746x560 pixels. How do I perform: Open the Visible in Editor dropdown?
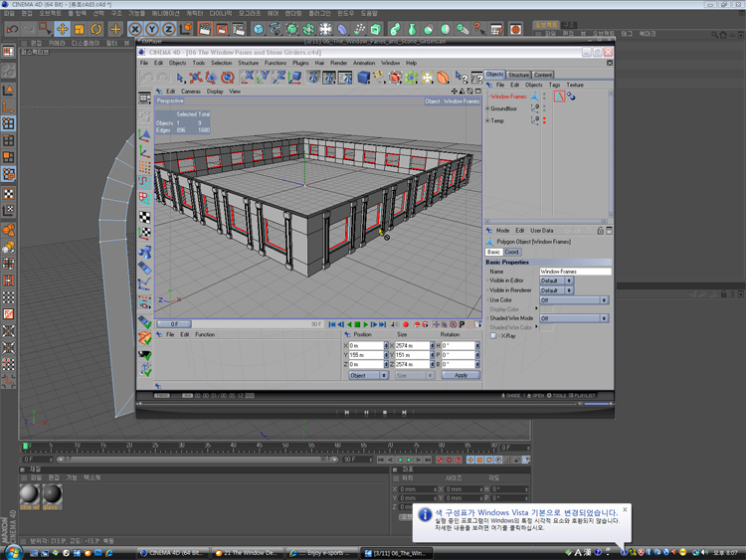point(556,280)
